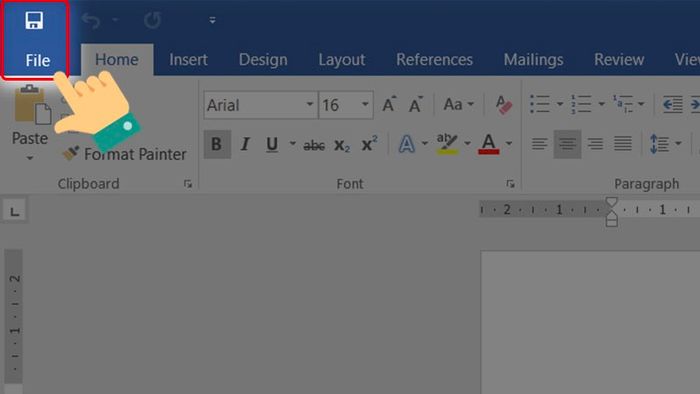
Task: Open the Font Color dropdown arrow
Action: click(509, 143)
